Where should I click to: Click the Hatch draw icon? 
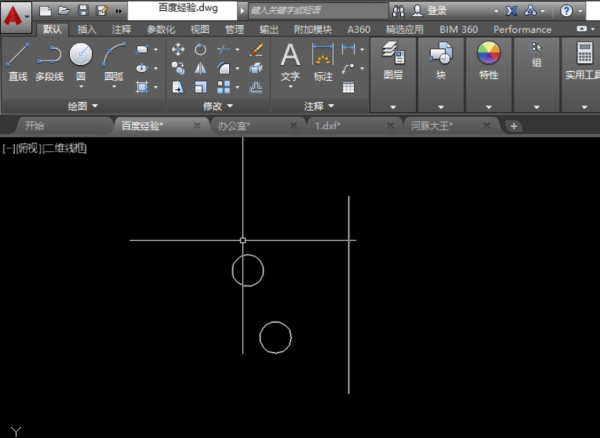[x=142, y=87]
